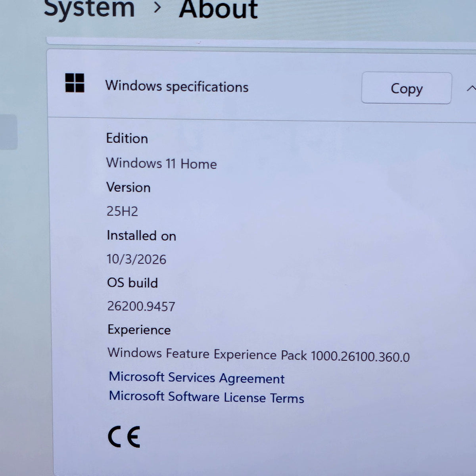
Task: Click the CE mark icon
Action: [124, 437]
